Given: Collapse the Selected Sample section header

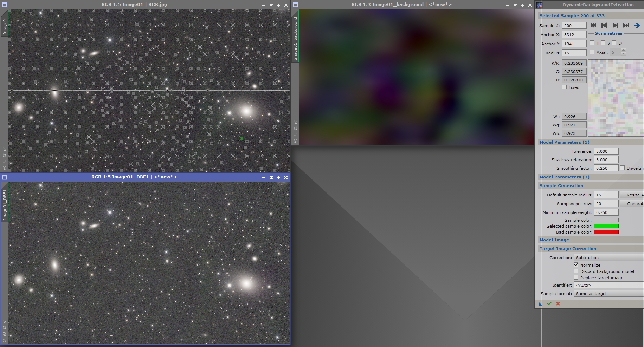Looking at the screenshot, I should [591, 16].
